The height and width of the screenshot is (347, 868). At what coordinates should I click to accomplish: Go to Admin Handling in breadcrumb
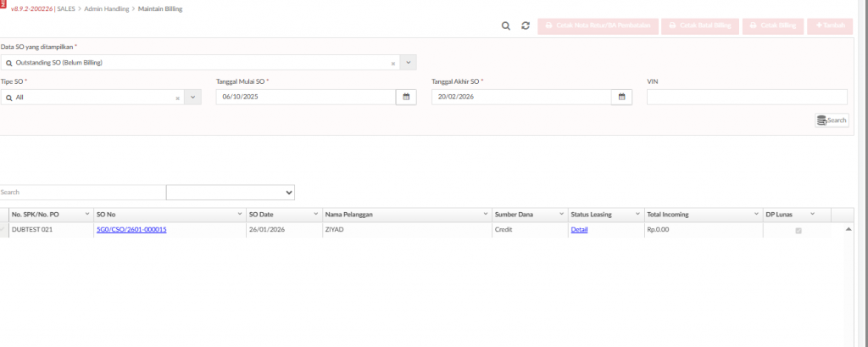tap(108, 8)
